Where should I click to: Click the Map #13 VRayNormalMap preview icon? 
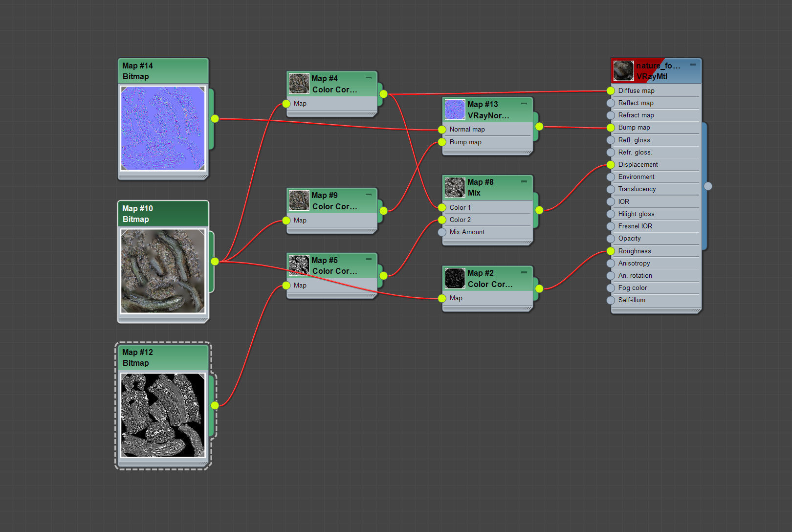click(455, 110)
